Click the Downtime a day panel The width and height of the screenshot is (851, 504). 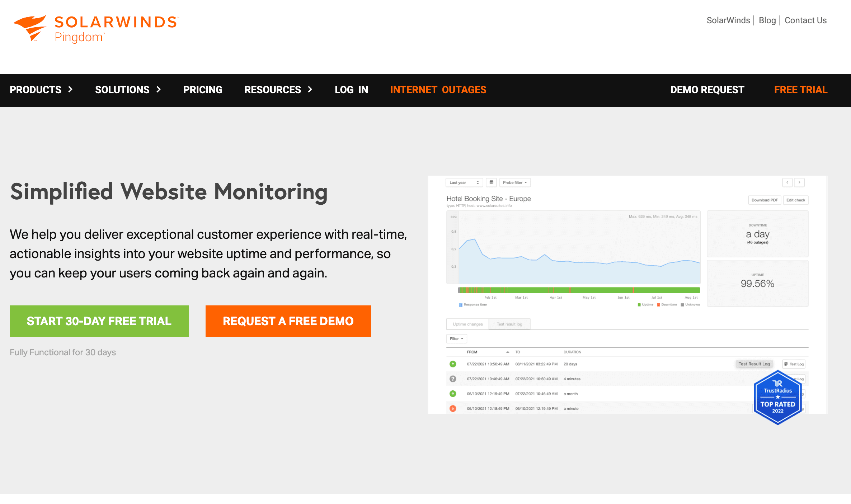(757, 234)
